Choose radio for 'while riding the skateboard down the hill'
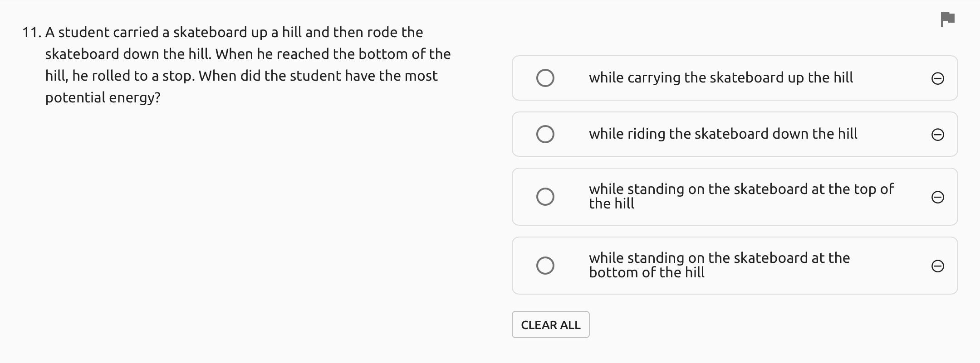This screenshot has height=363, width=980. click(x=545, y=134)
